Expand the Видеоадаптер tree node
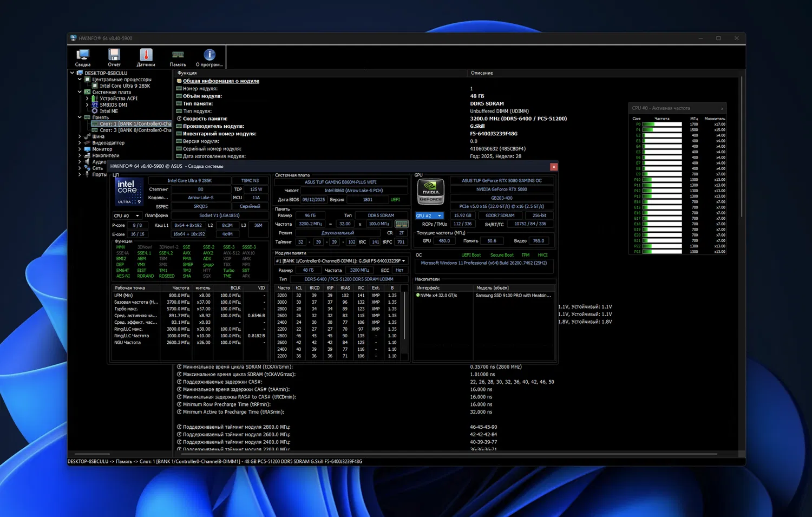 80,143
